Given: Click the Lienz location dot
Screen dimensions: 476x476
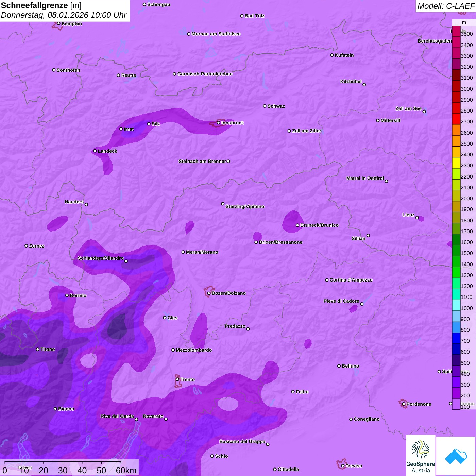Looking at the screenshot, I should tap(417, 218).
